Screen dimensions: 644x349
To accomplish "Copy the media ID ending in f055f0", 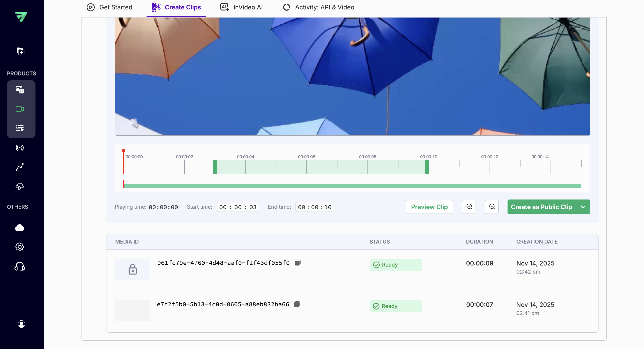I will [298, 262].
